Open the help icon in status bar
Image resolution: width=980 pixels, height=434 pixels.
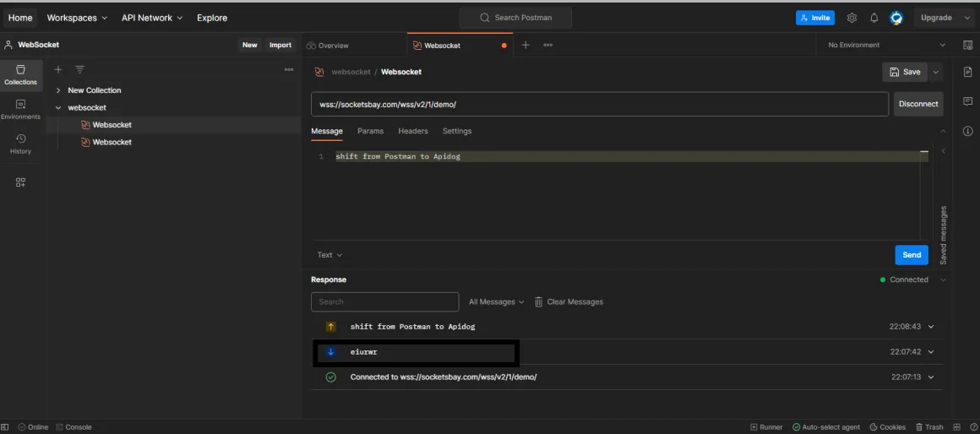pos(972,427)
